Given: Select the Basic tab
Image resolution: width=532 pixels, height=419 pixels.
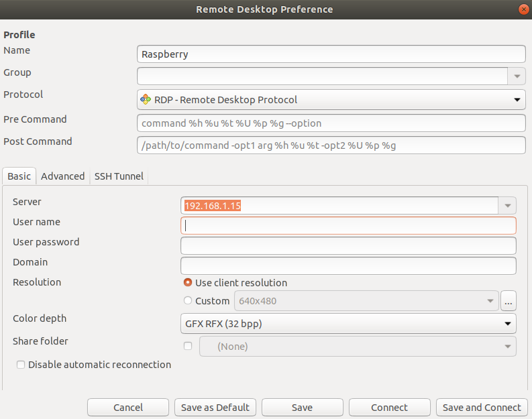Looking at the screenshot, I should (19, 176).
